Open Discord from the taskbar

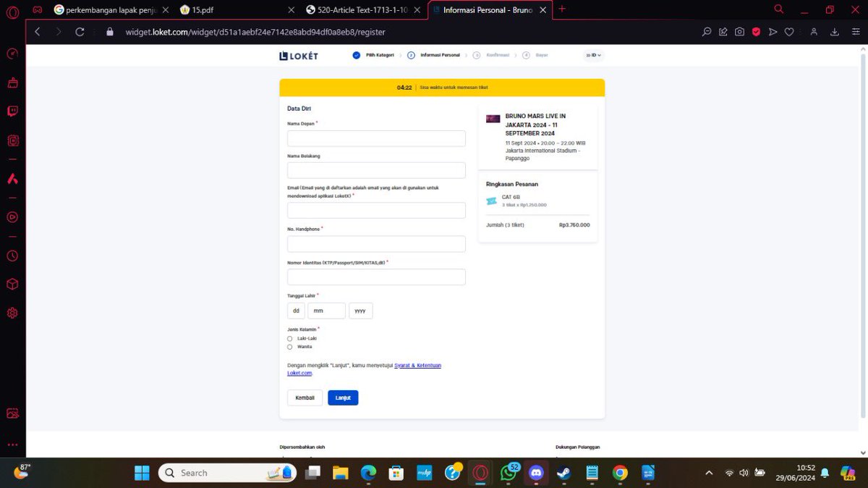536,473
